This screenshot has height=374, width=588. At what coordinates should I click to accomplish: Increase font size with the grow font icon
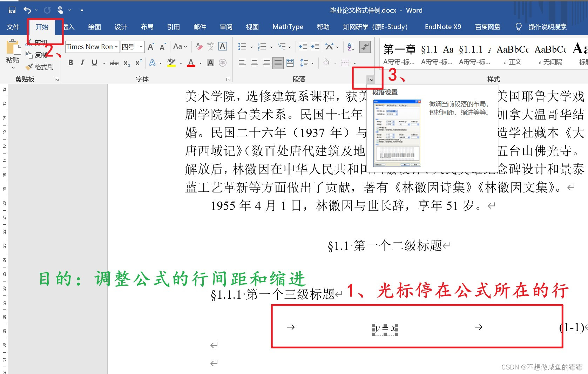point(151,47)
